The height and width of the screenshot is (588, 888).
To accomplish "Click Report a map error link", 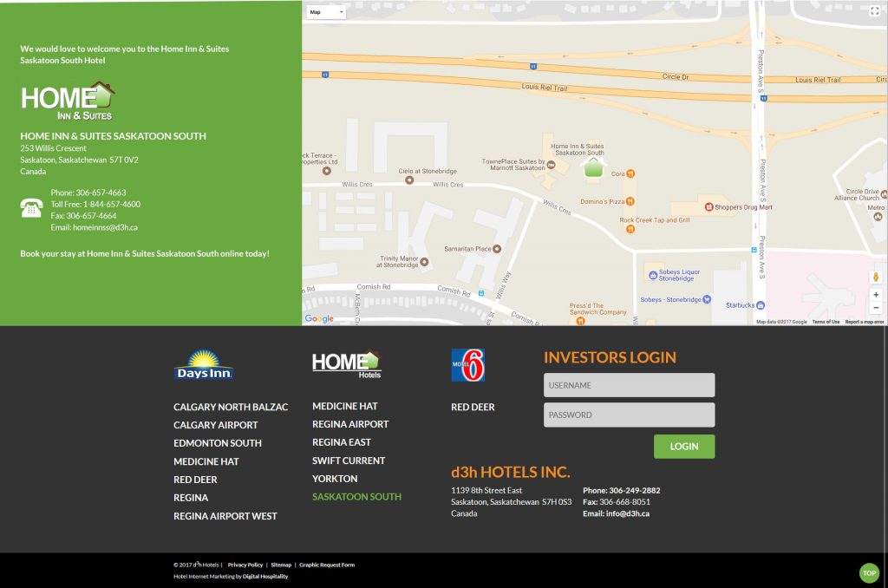I will tap(865, 322).
